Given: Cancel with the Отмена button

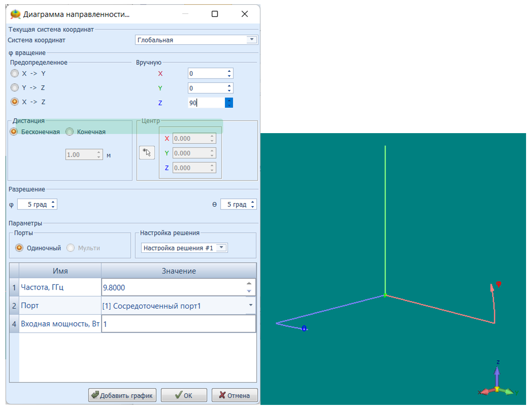Looking at the screenshot, I should 234,395.
